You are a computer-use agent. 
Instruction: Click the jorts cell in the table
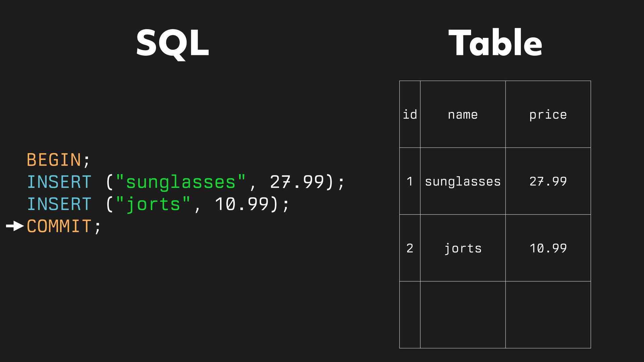point(463,248)
